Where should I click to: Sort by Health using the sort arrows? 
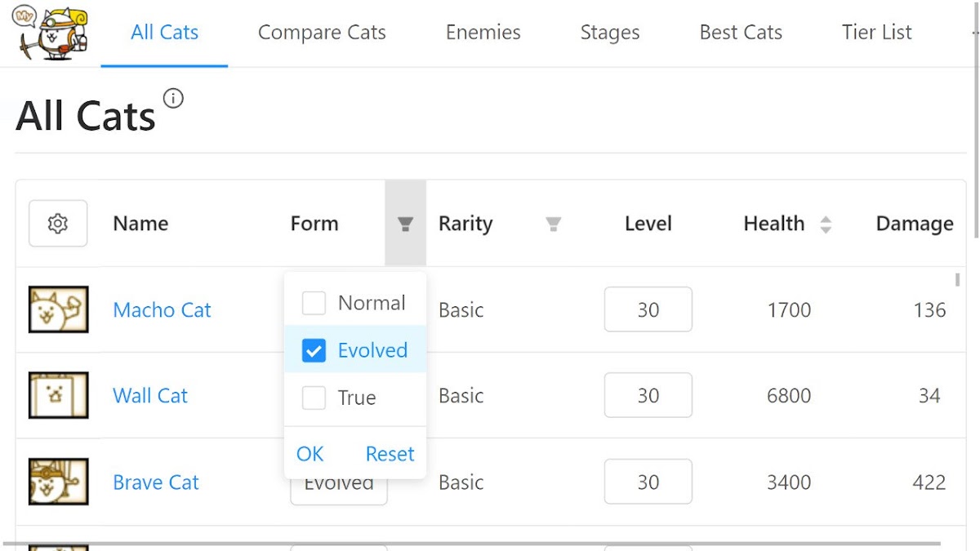(x=826, y=224)
